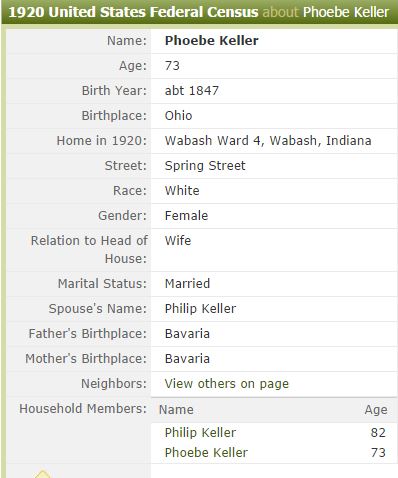
Task: Click the spouse's name Philip Keller
Action: (x=200, y=309)
